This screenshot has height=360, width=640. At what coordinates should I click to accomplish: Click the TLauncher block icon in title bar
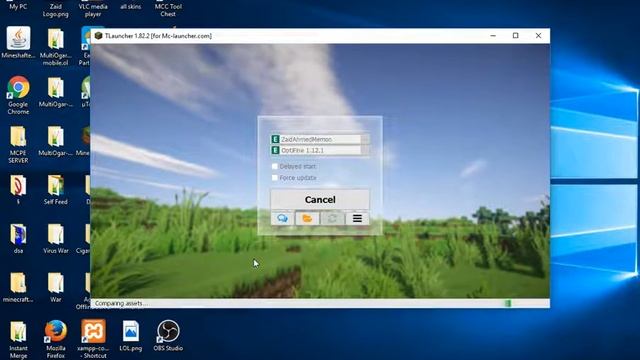[x=98, y=36]
